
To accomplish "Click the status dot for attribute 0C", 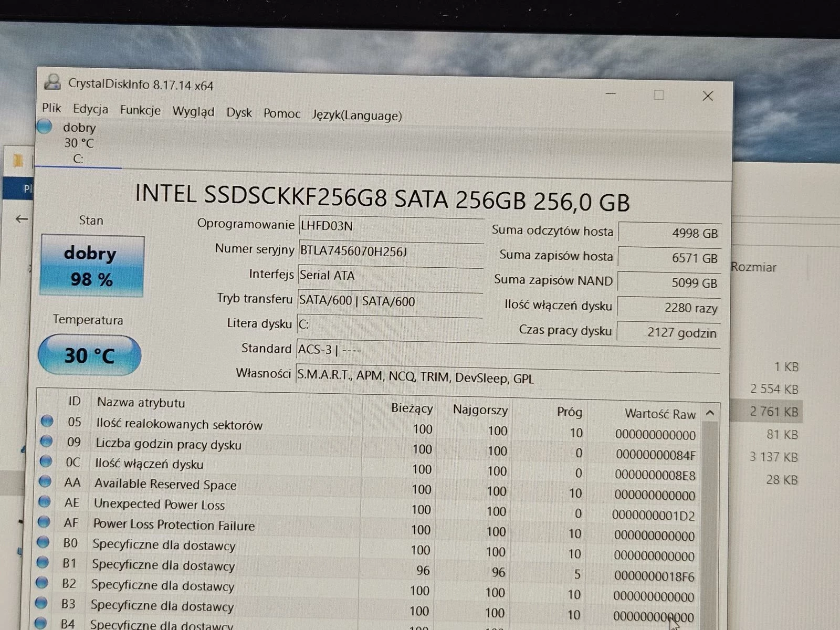I will pyautogui.click(x=46, y=461).
